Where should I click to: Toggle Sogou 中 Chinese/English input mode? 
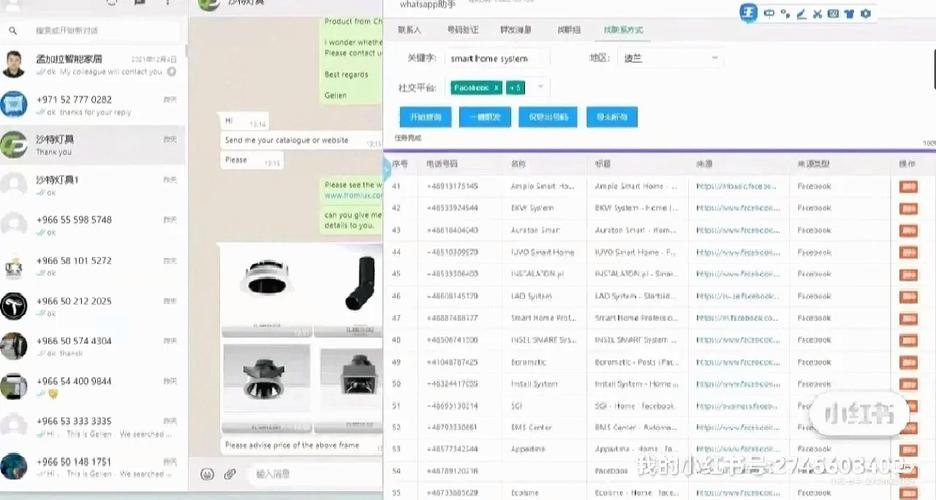tap(769, 13)
